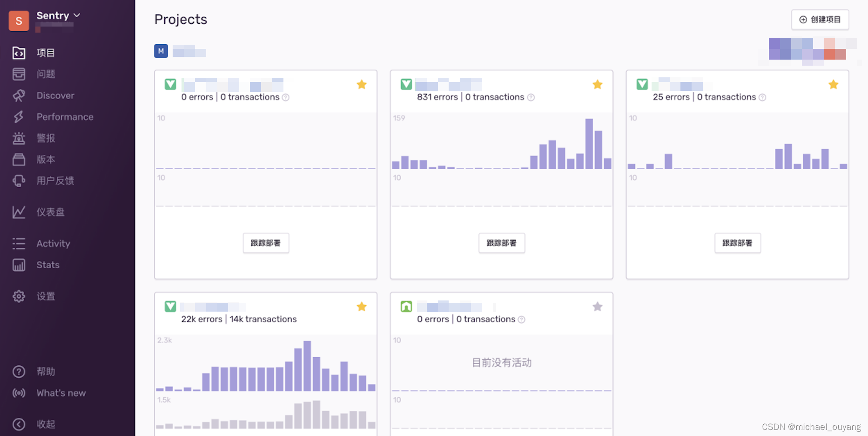The height and width of the screenshot is (436, 868).
Task: Click the 目前没有活动 message
Action: click(502, 363)
